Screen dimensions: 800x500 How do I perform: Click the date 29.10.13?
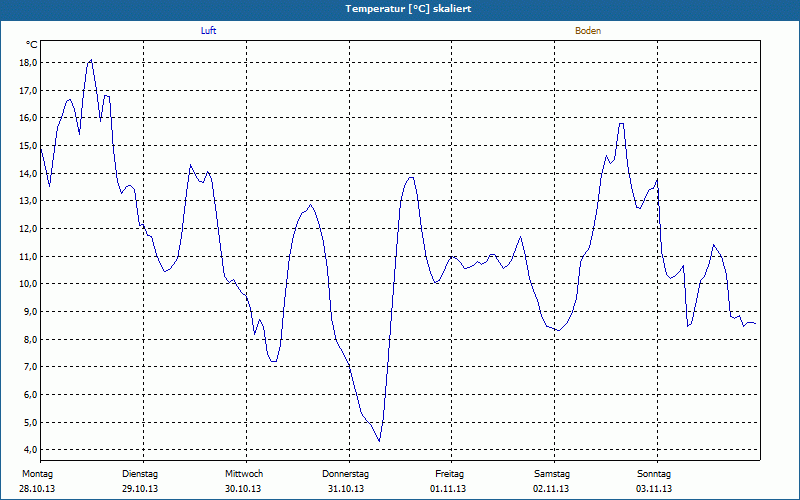click(140, 489)
